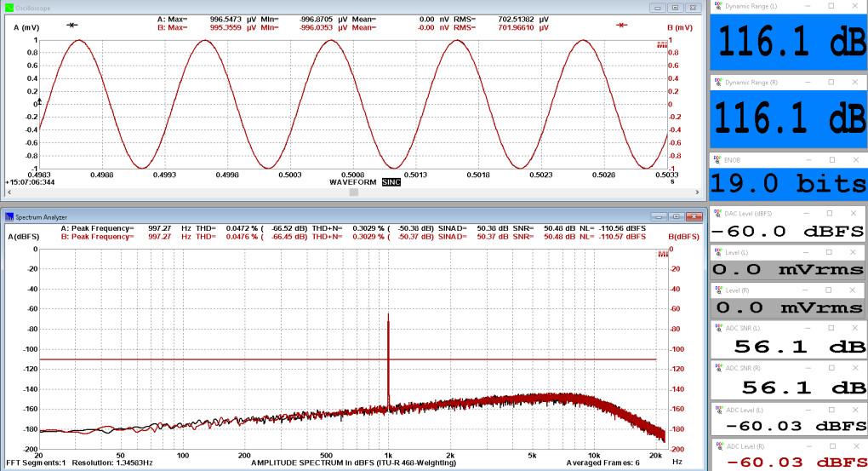Click the ADC SNR (L) panel icon
Image resolution: width=868 pixels, height=471 pixels.
click(x=717, y=328)
